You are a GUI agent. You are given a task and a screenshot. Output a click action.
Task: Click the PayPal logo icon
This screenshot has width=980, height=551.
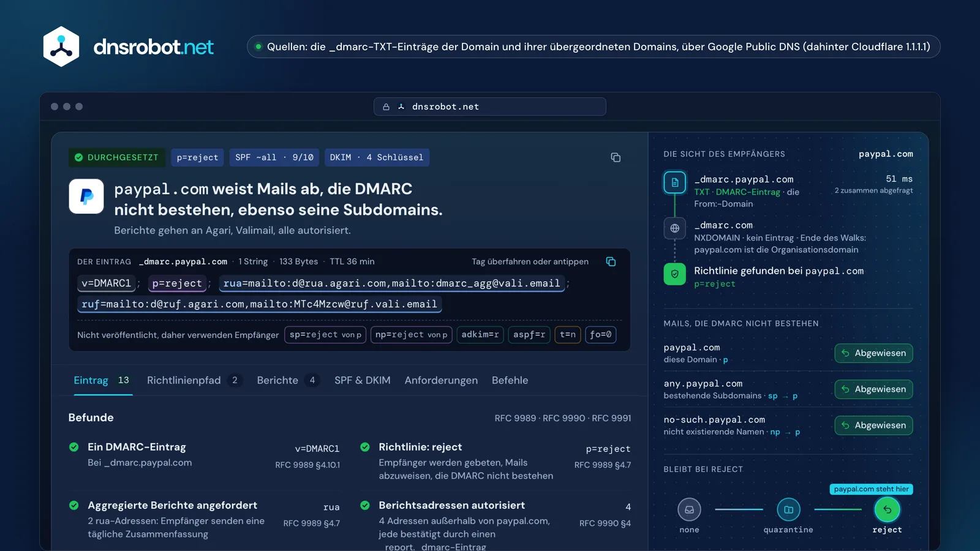(86, 196)
